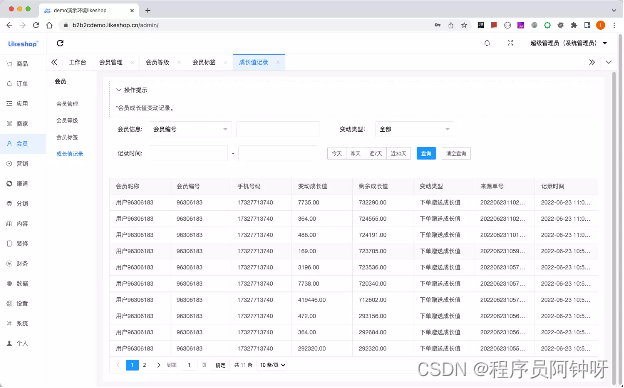Open the tab options chevron at far right
Viewport: 624px width, 388px height.
(x=608, y=62)
